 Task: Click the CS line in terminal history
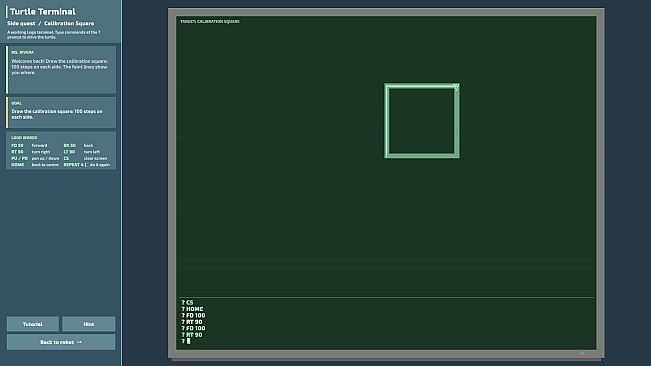(187, 303)
